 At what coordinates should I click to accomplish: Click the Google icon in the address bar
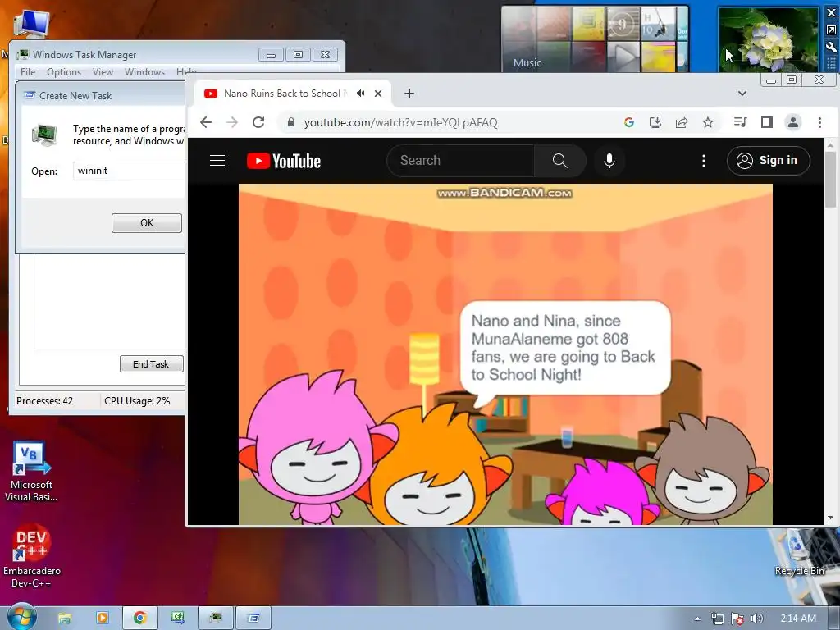(629, 123)
